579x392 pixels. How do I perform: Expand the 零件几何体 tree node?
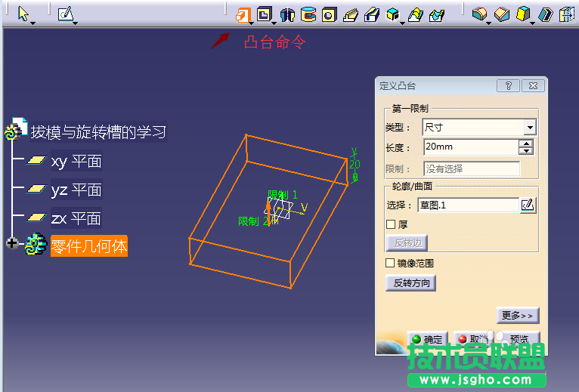[x=11, y=243]
